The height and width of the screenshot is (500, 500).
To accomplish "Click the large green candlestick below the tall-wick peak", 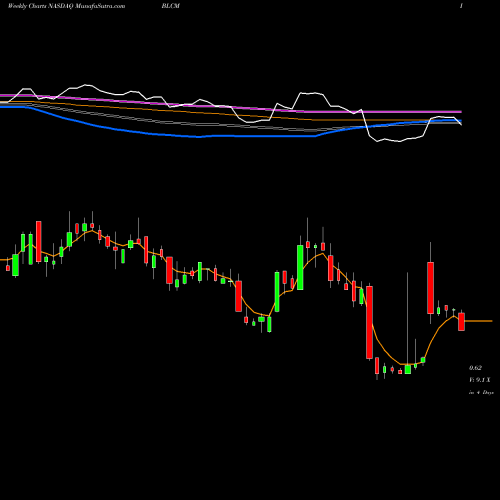I will [300, 267].
